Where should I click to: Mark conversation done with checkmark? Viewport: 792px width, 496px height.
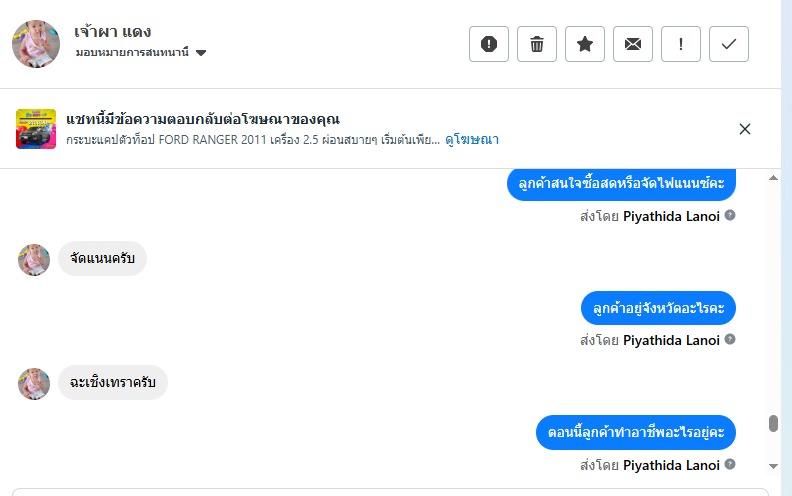point(729,44)
